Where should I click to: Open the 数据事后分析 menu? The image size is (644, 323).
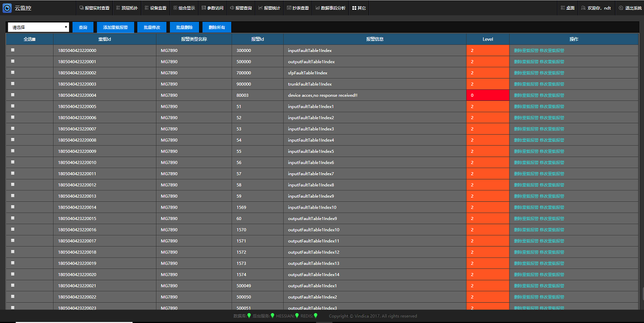click(x=330, y=8)
